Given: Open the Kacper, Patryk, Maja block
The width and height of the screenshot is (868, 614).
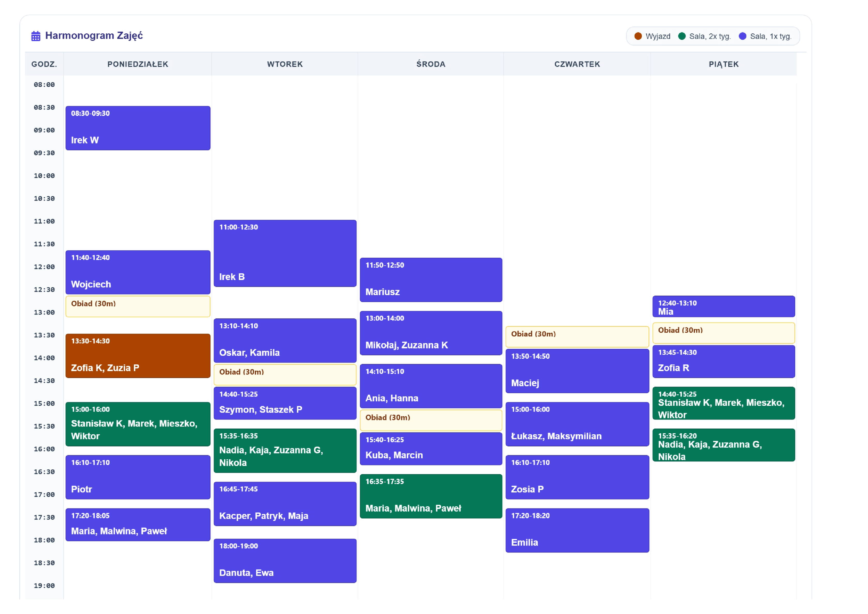Looking at the screenshot, I should (285, 504).
